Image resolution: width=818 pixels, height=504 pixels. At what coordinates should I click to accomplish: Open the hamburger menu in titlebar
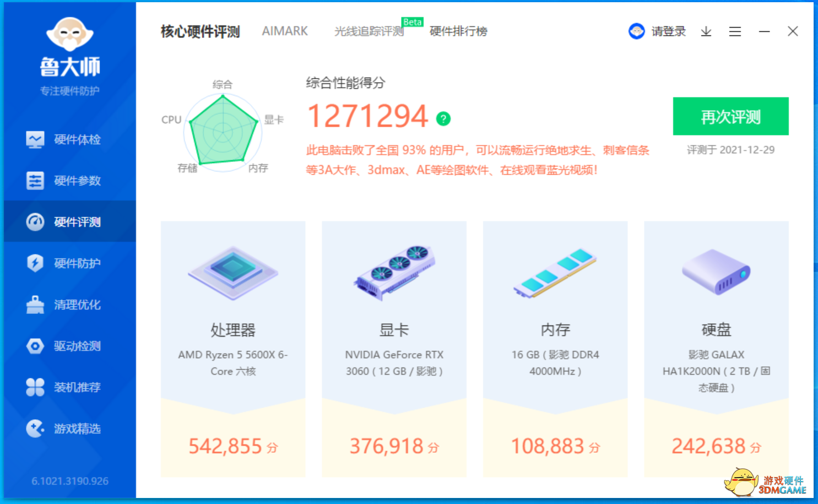click(735, 31)
